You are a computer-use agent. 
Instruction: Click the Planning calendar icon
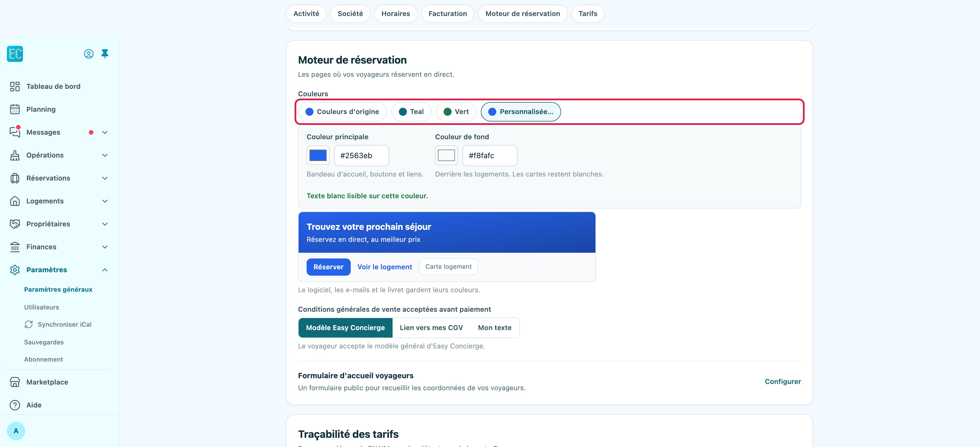coord(15,109)
